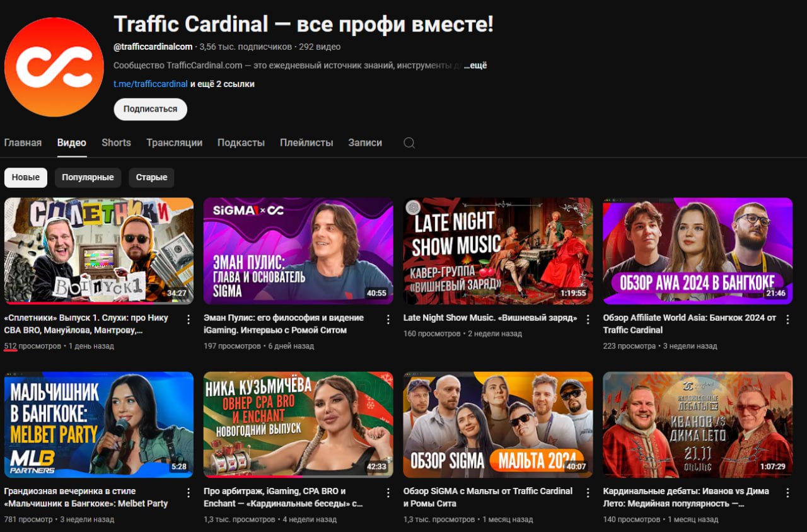Open Ника Кузьмичёва новогодний выпуск thumbnail

[x=298, y=424]
